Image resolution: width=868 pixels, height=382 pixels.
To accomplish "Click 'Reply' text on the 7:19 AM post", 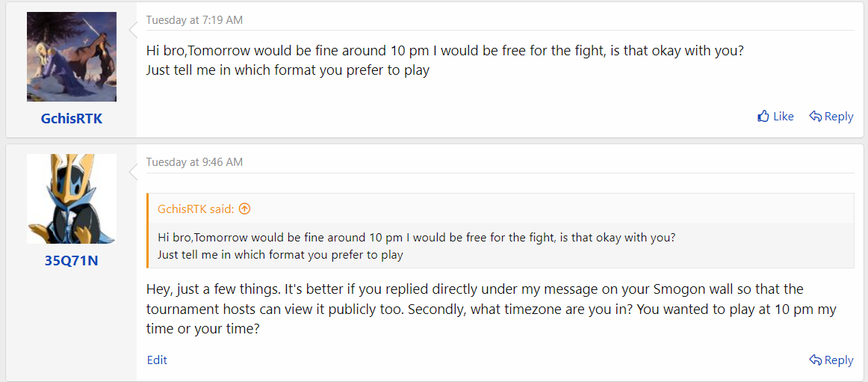I will coord(839,117).
